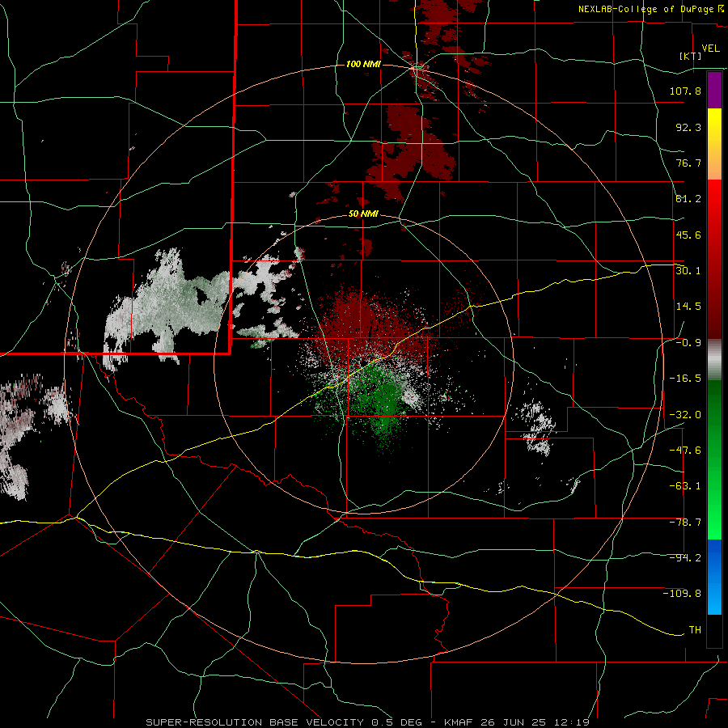Click the -63.1 legend value
This screenshot has height=728, width=728.
[685, 486]
